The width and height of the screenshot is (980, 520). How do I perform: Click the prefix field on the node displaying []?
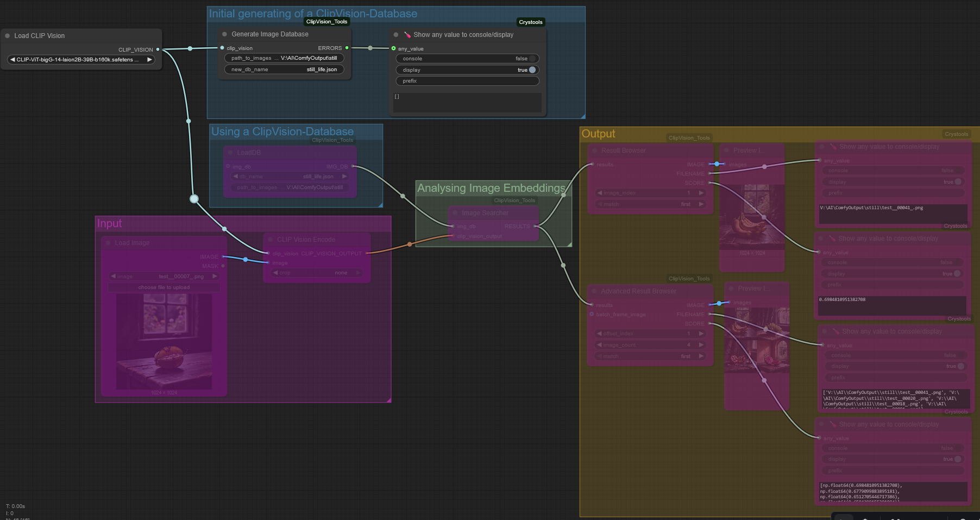tap(467, 81)
